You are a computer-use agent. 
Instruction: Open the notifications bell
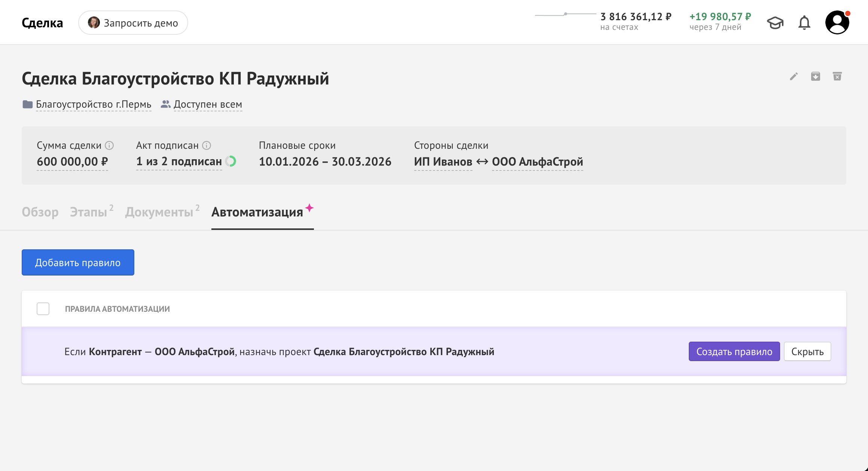click(x=804, y=23)
